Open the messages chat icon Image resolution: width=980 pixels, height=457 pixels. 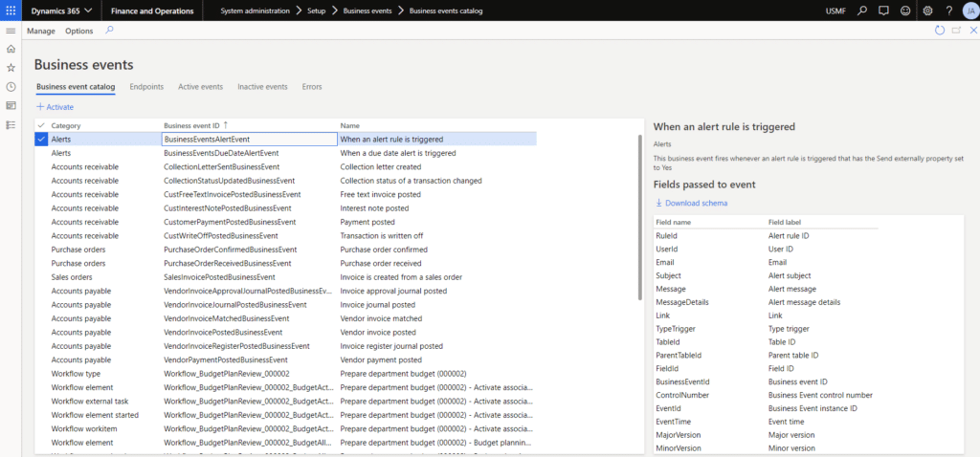click(883, 11)
